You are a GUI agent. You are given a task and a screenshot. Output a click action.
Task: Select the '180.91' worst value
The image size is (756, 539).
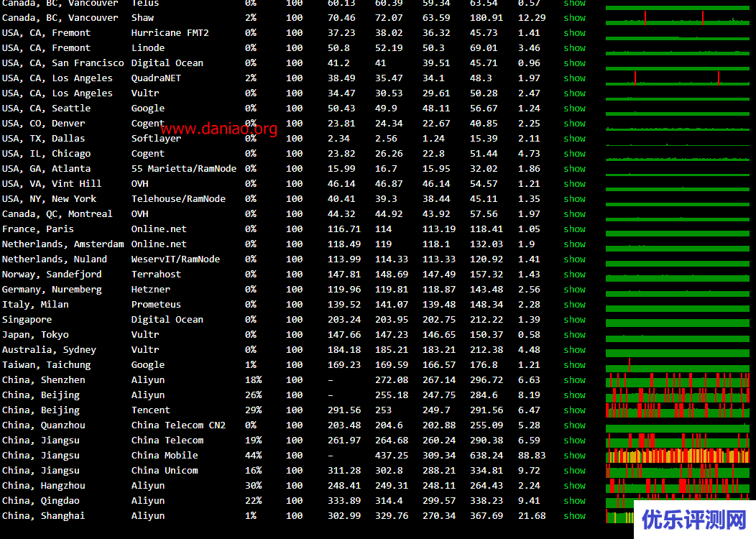click(487, 18)
